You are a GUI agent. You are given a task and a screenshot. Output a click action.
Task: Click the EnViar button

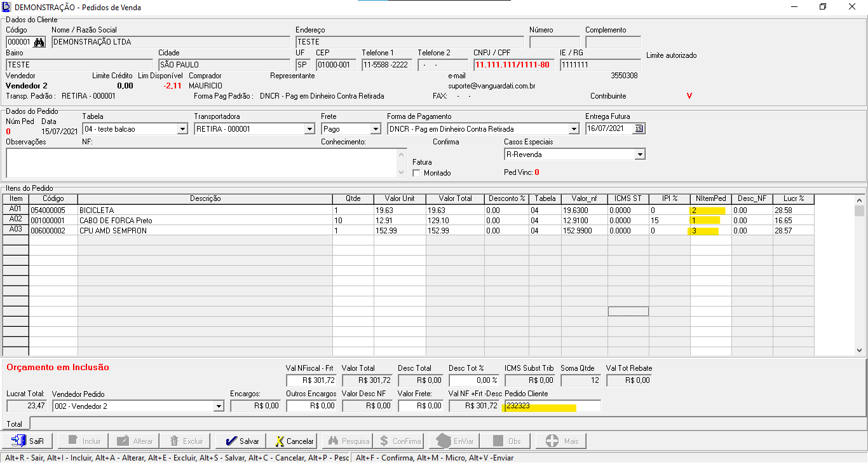coord(453,441)
